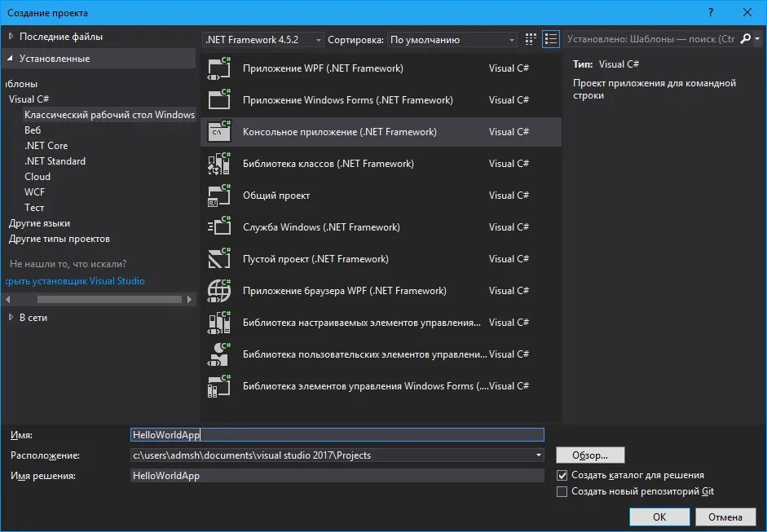Select 'Библиотека настраиваемых элементов управления' template name
Screen dimensions: 767x532
click(x=361, y=323)
